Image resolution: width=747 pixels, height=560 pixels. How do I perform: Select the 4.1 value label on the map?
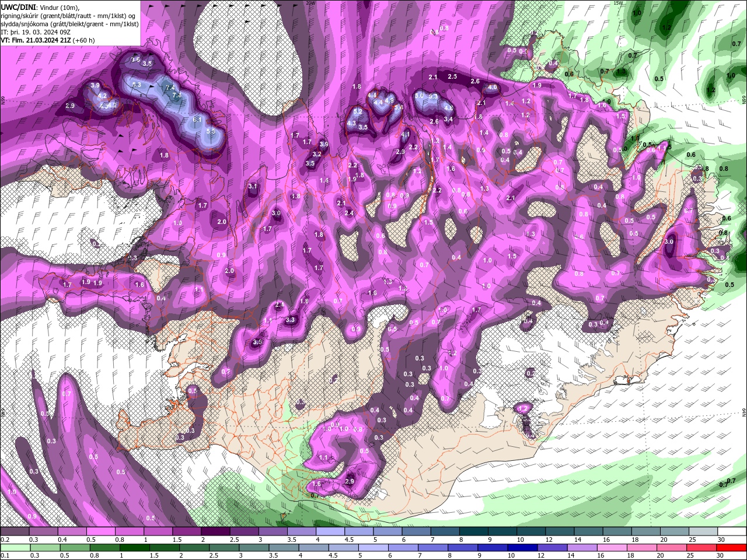[406, 135]
